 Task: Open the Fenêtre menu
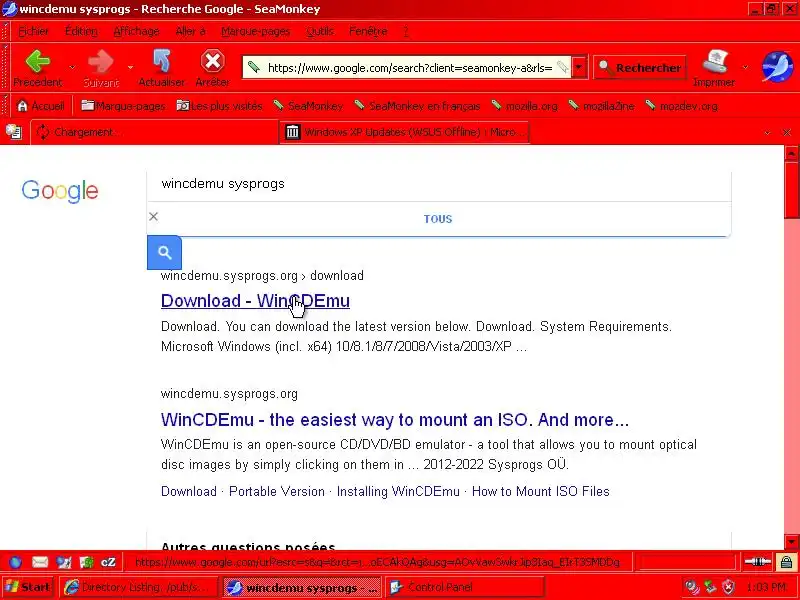(368, 31)
